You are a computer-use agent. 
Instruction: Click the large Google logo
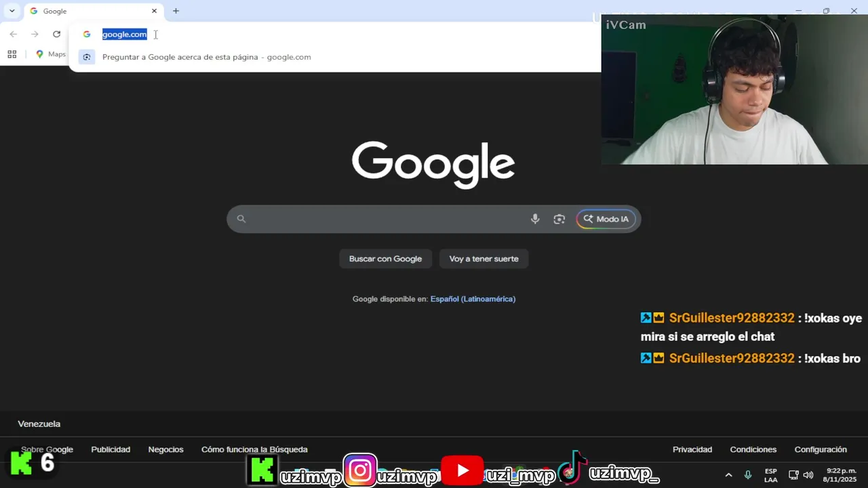click(433, 165)
